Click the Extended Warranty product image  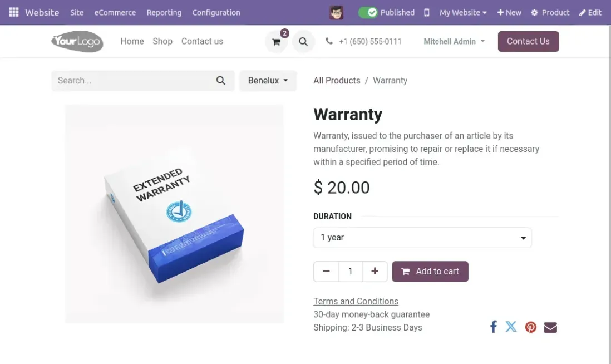(x=174, y=214)
